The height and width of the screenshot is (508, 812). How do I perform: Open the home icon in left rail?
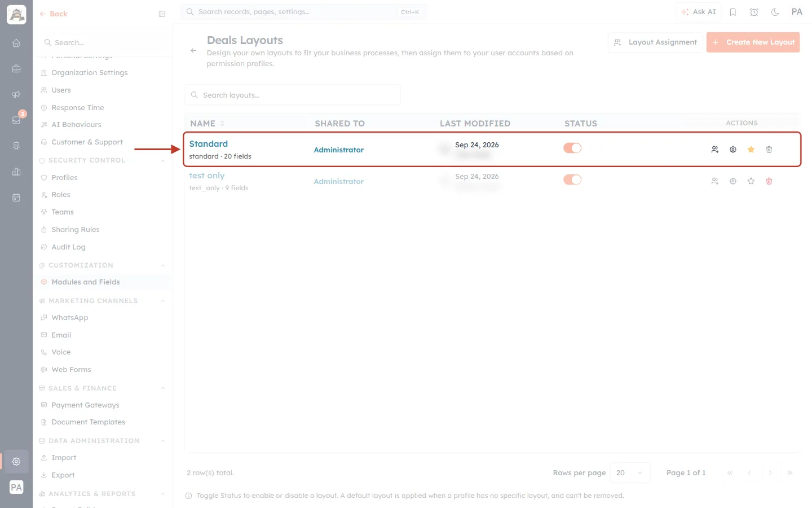coord(16,43)
